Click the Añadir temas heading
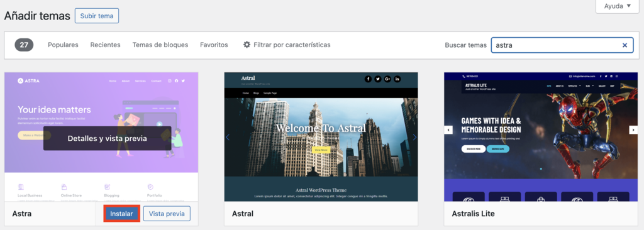 [37, 16]
